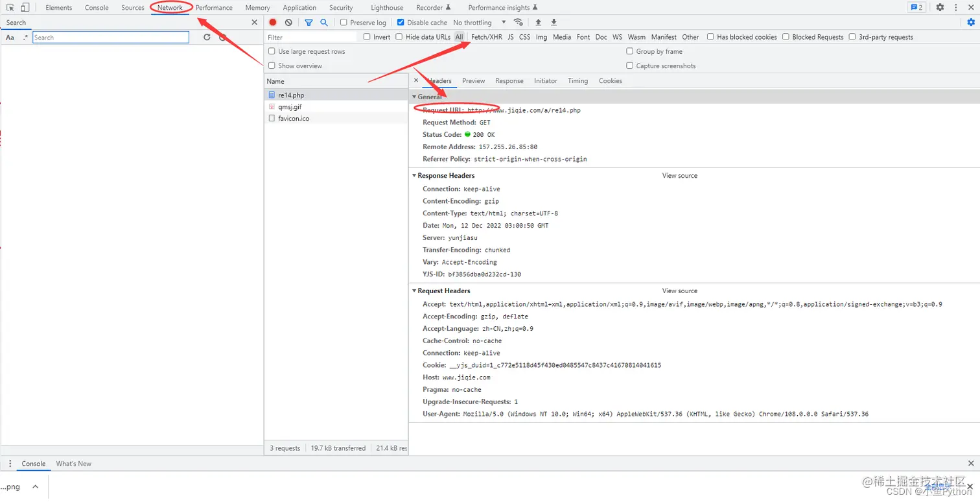Image resolution: width=980 pixels, height=502 pixels.
Task: Check the Invert filter option
Action: (367, 37)
